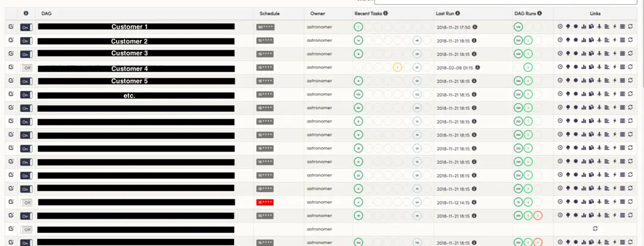
Task: Click info icon next to 2018-02-06 01:15
Action: point(478,67)
